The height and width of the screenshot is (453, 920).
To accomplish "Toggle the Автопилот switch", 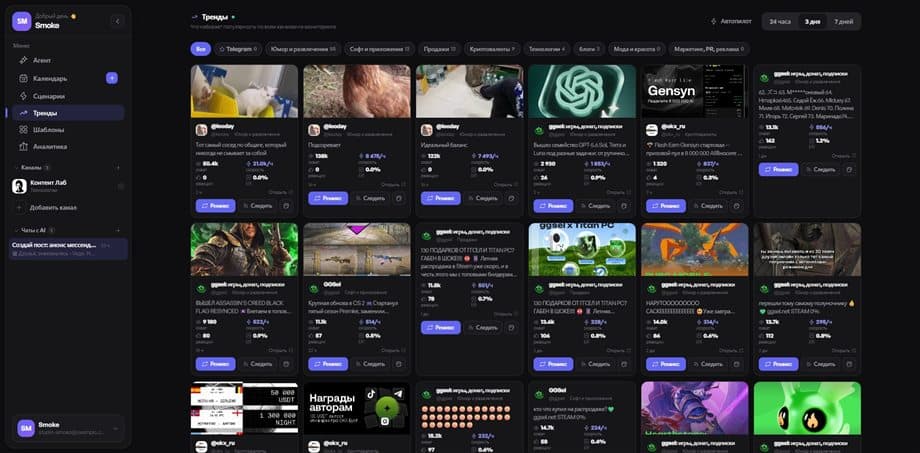I will [730, 21].
